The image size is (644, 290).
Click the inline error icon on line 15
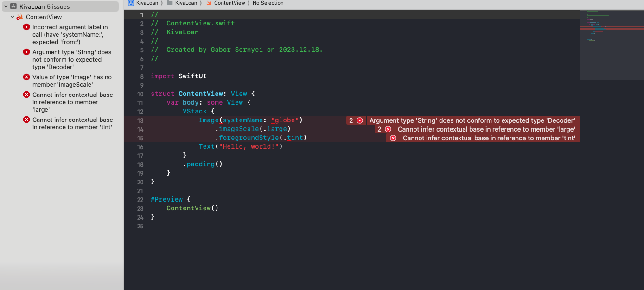[x=393, y=138]
